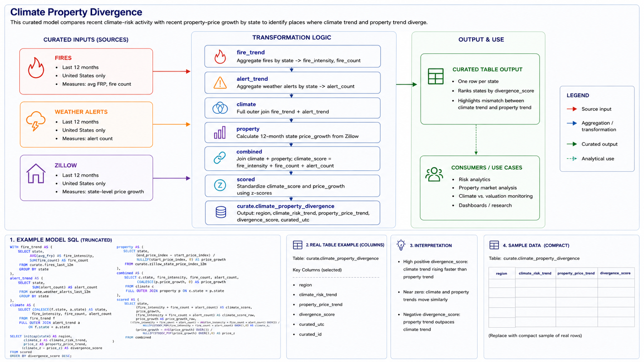This screenshot has width=644, height=362.
Task: Select climate_risk_trend header in sample data table
Action: pyautogui.click(x=535, y=274)
